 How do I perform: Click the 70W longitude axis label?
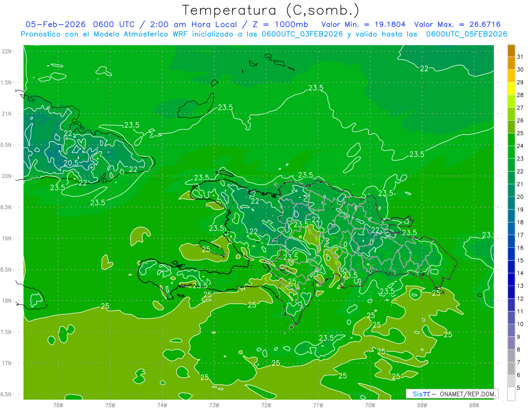pos(370,405)
